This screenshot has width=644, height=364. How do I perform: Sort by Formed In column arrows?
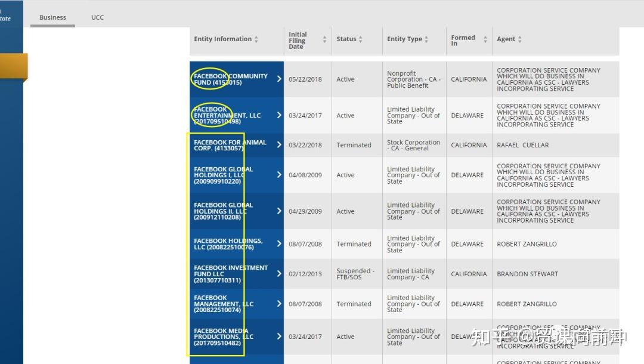[485, 39]
